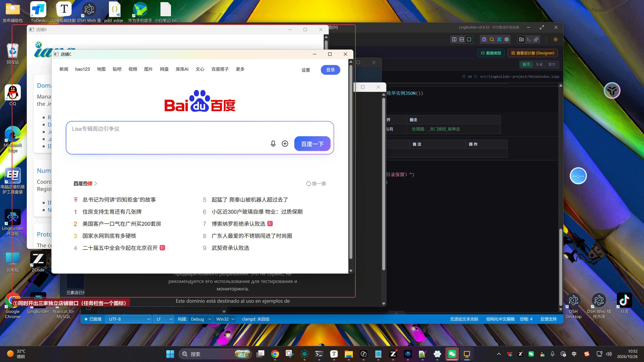The image size is (644, 362).
Task: Click the 百度一下 search button
Action: tap(312, 144)
